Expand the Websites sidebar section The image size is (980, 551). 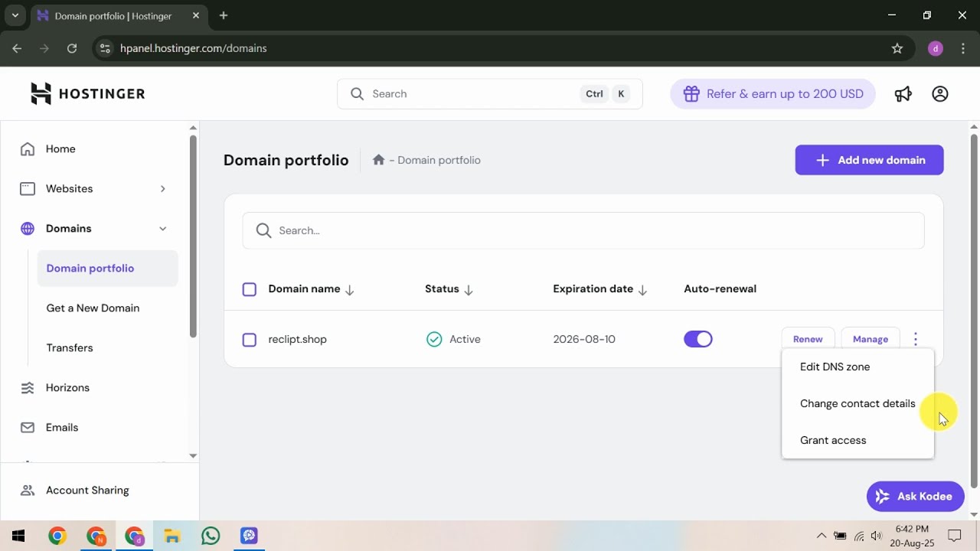tap(162, 188)
